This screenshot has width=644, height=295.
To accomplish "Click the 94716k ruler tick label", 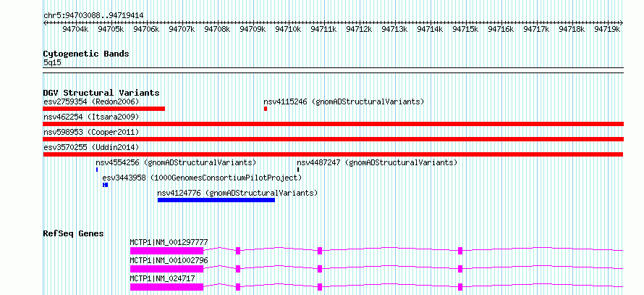I will (x=501, y=29).
